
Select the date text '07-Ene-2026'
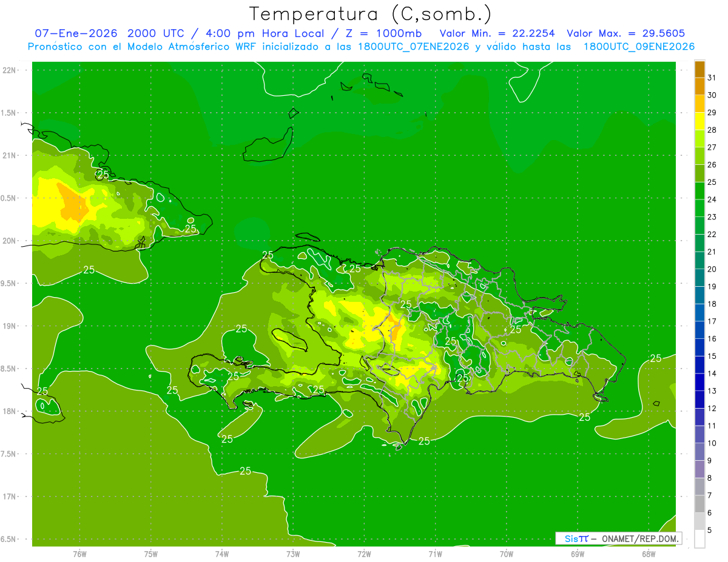pyautogui.click(x=76, y=33)
